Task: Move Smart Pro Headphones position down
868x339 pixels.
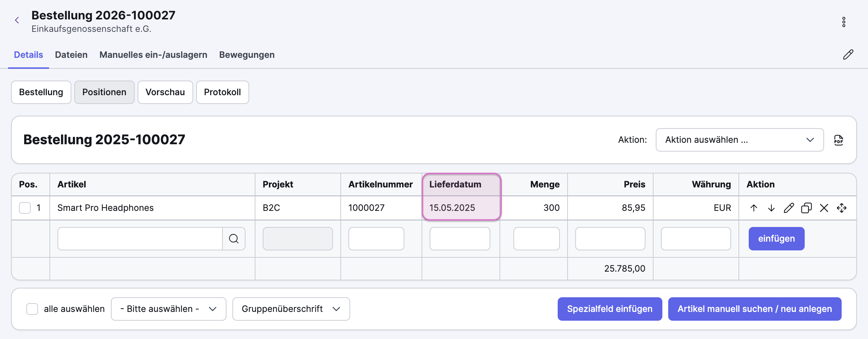Action: tap(771, 208)
